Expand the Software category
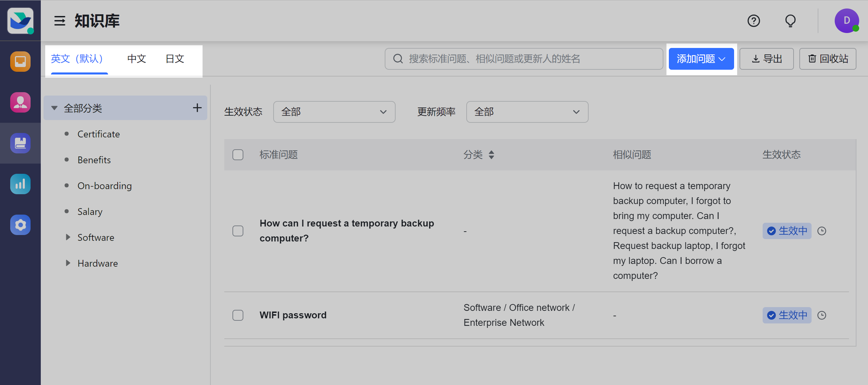The width and height of the screenshot is (868, 385). (x=68, y=237)
